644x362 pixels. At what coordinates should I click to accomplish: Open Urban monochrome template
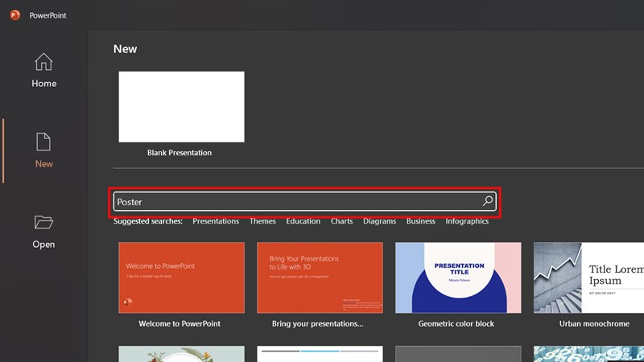click(588, 278)
